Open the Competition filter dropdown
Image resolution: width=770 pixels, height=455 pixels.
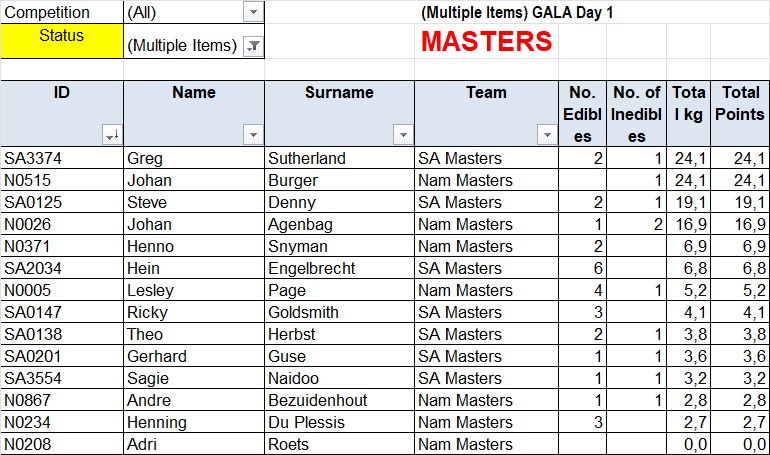(x=253, y=12)
